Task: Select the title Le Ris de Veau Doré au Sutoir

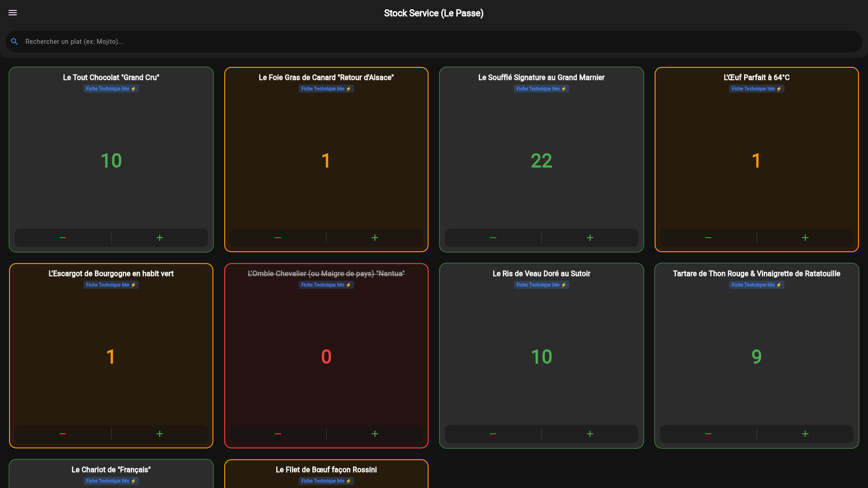Action: click(542, 274)
